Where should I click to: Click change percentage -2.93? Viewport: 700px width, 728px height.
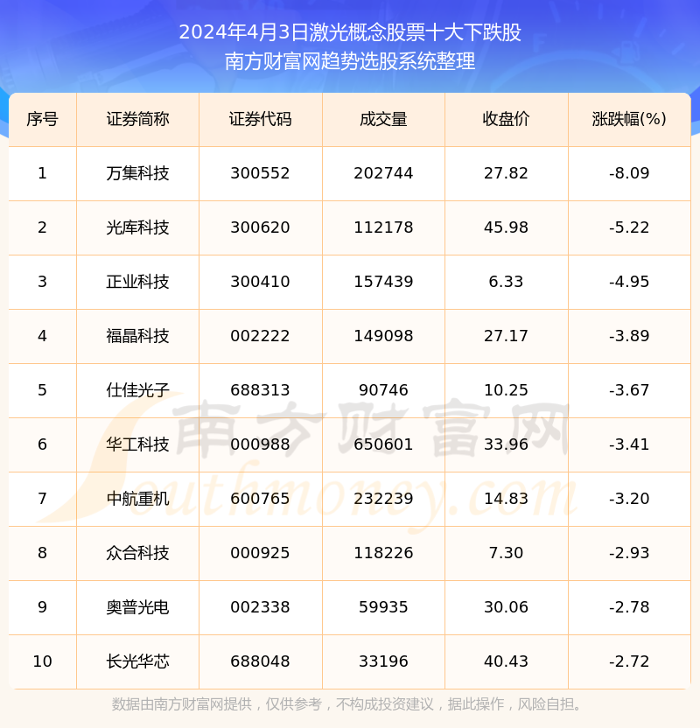(629, 553)
